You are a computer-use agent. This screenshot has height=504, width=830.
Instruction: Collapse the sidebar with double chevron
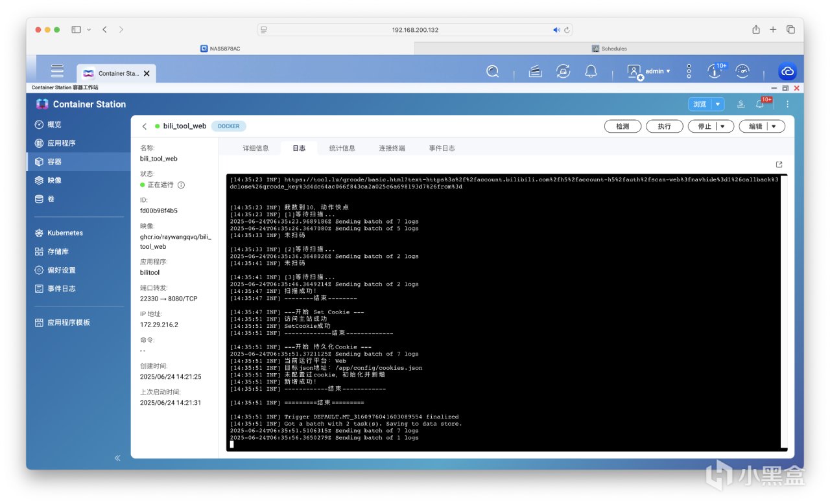[117, 458]
